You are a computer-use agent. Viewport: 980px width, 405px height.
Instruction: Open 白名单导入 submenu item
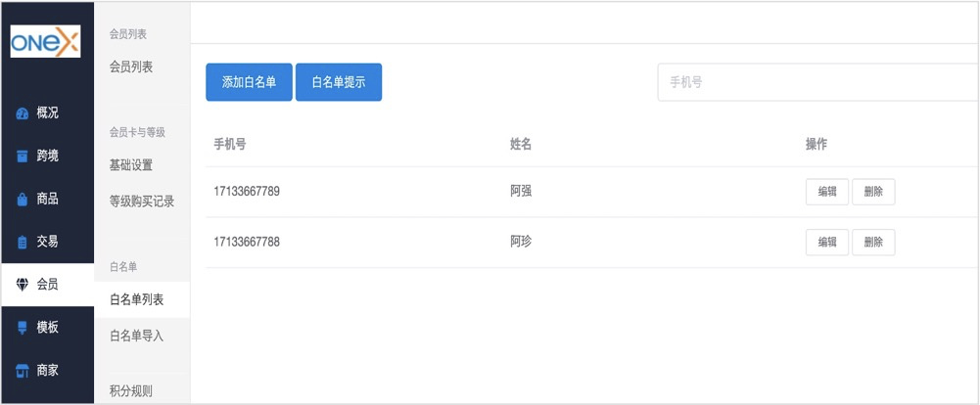tap(136, 336)
